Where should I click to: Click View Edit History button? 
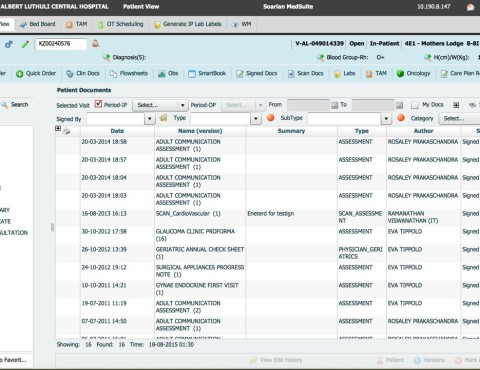[276, 360]
